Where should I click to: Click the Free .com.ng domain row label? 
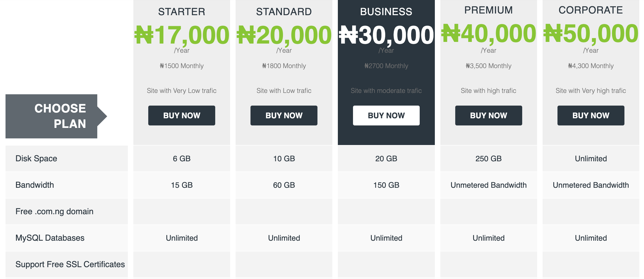[54, 211]
